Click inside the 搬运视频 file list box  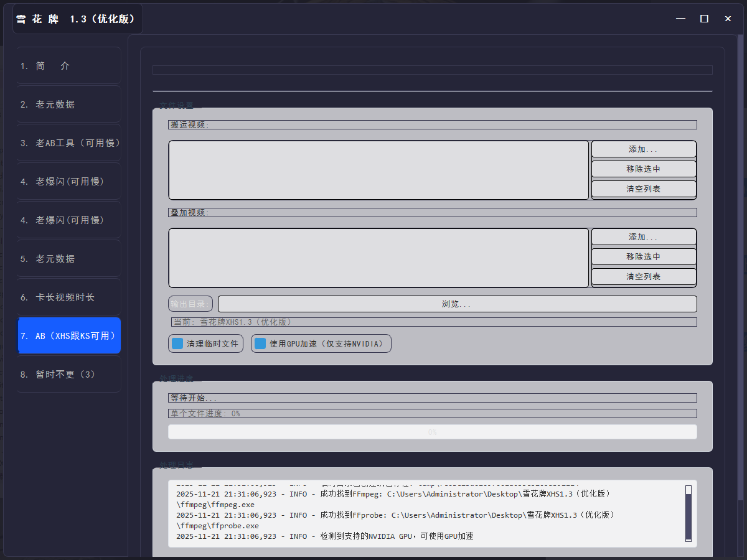[x=378, y=170]
